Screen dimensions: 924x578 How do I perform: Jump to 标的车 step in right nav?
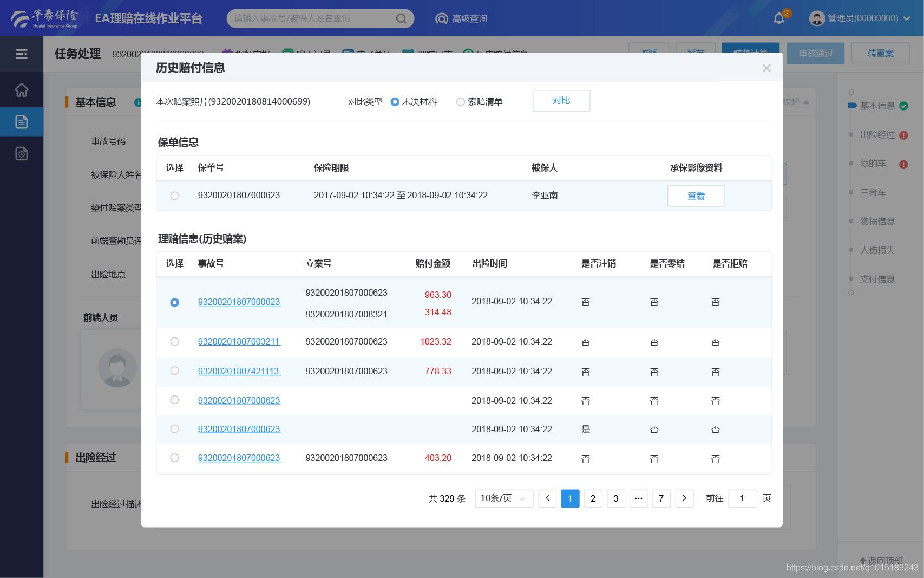873,164
